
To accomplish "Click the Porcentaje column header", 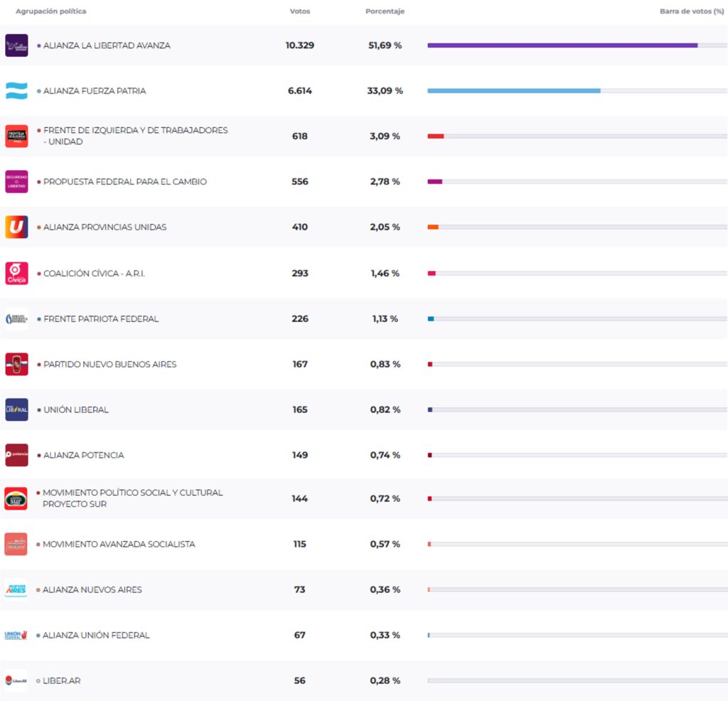I will click(x=385, y=11).
